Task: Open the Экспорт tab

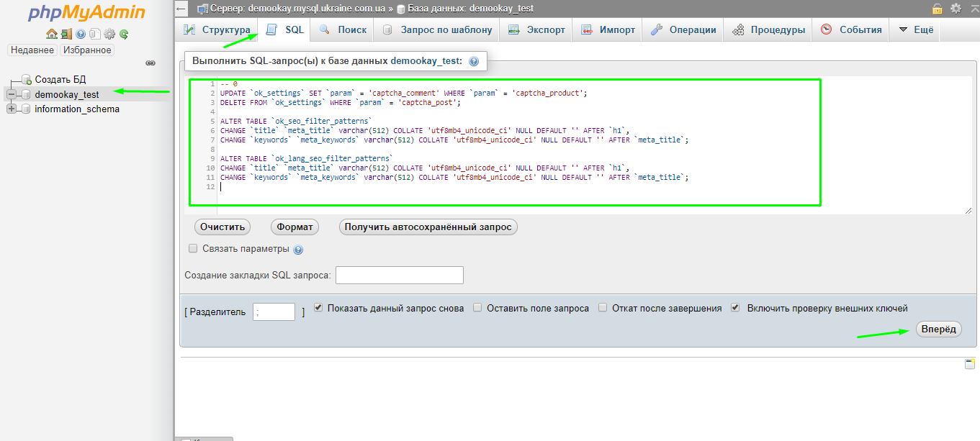Action: (x=536, y=30)
